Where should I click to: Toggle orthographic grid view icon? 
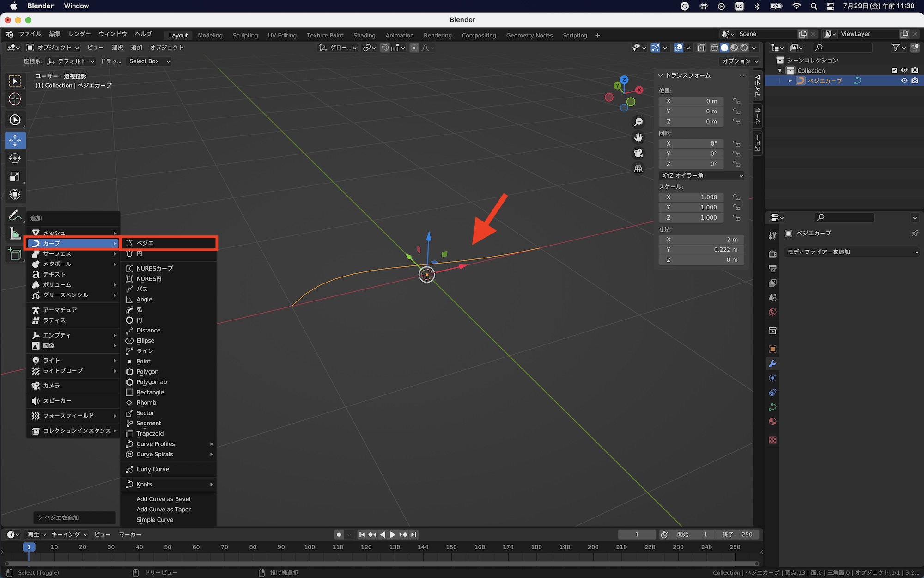pyautogui.click(x=638, y=169)
